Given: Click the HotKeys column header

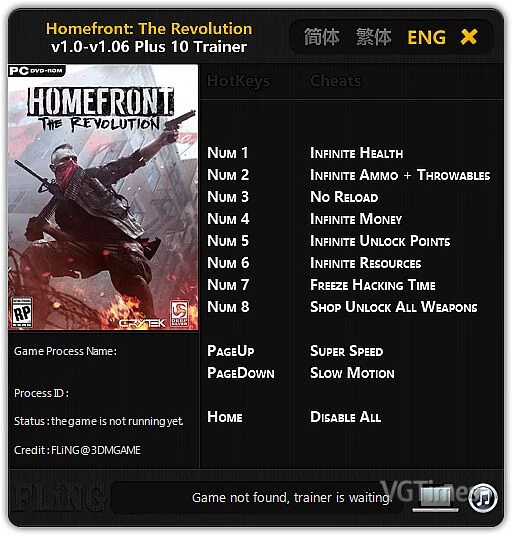Looking at the screenshot, I should tap(238, 81).
